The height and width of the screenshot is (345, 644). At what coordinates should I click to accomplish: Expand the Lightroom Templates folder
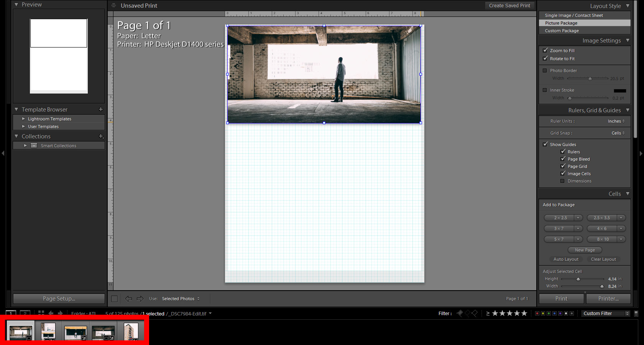24,119
